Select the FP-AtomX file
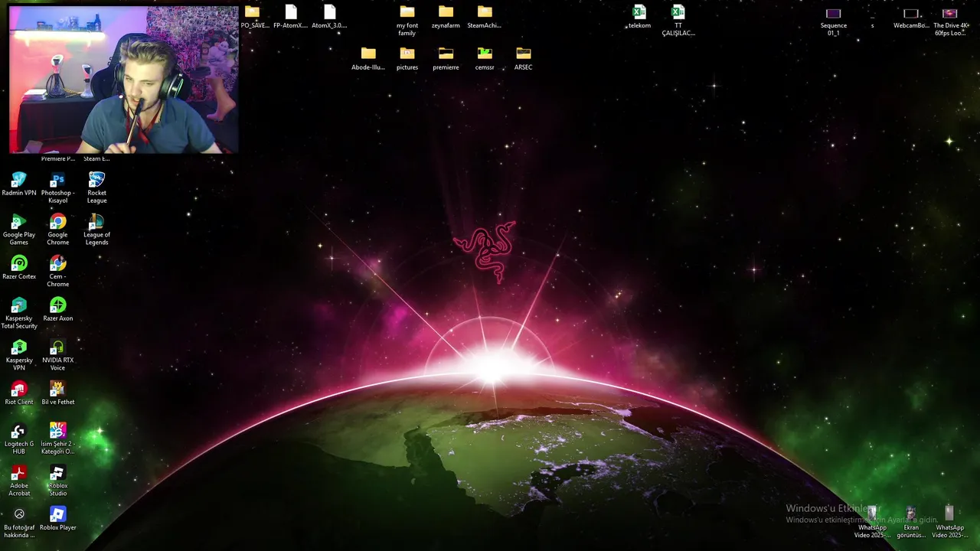Screen dimensions: 980x551 [291, 17]
